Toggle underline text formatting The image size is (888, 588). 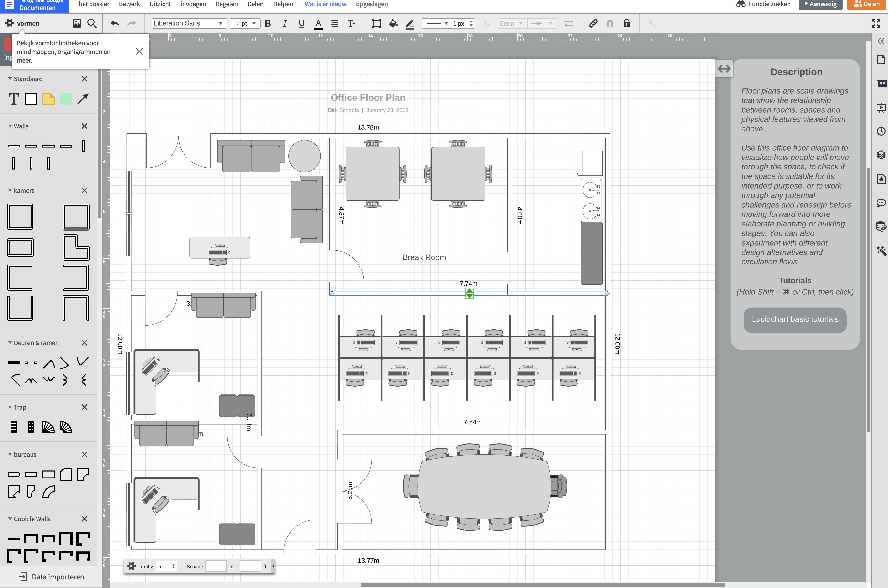[x=301, y=23]
